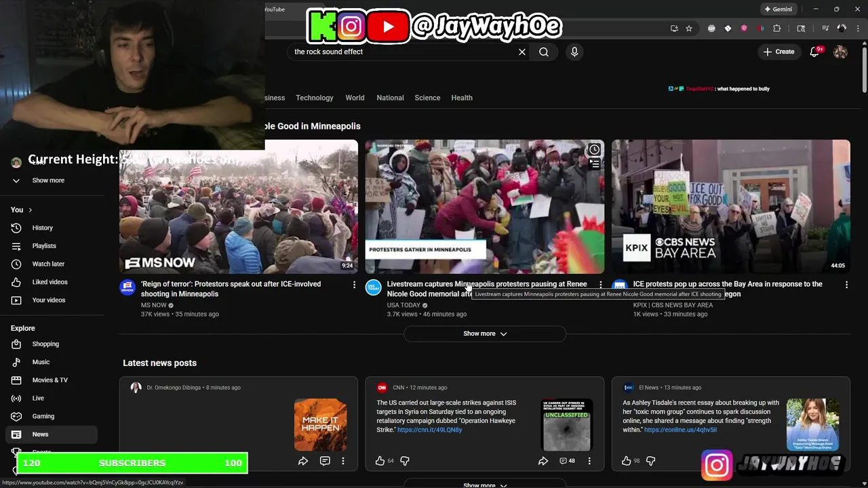The image size is (868, 488).
Task: Play the MS NOW protest video thumbnail
Action: [x=239, y=207]
